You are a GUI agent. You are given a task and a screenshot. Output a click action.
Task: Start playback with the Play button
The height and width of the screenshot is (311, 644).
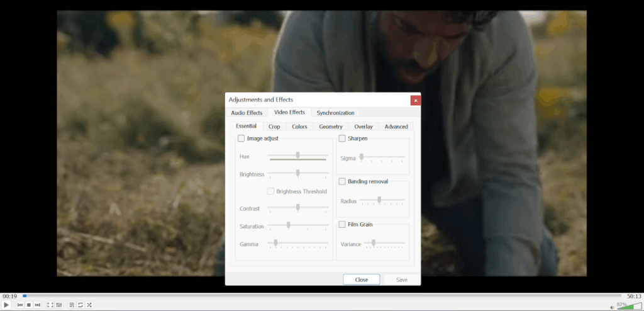click(x=6, y=305)
